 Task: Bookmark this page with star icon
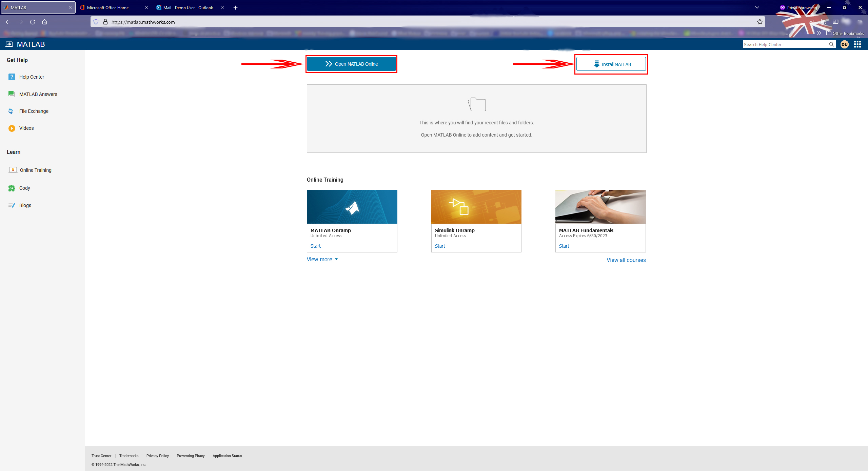(x=760, y=22)
